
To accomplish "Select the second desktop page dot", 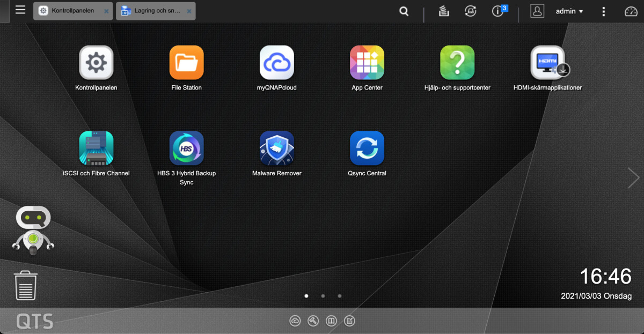I will [323, 295].
